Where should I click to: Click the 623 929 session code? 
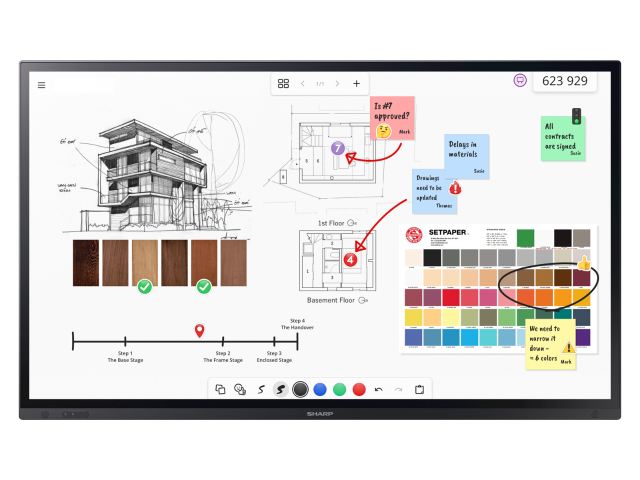(565, 80)
